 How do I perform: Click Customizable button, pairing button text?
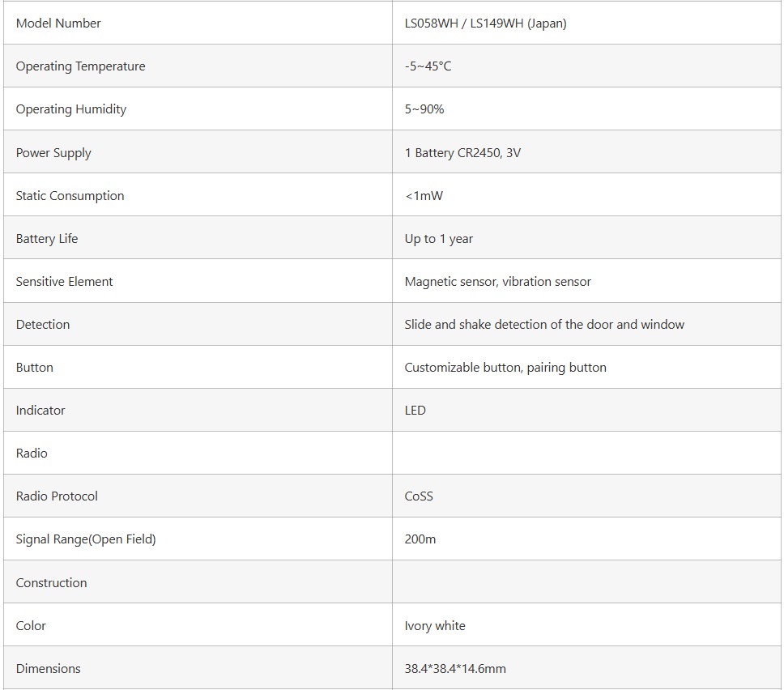[505, 368]
